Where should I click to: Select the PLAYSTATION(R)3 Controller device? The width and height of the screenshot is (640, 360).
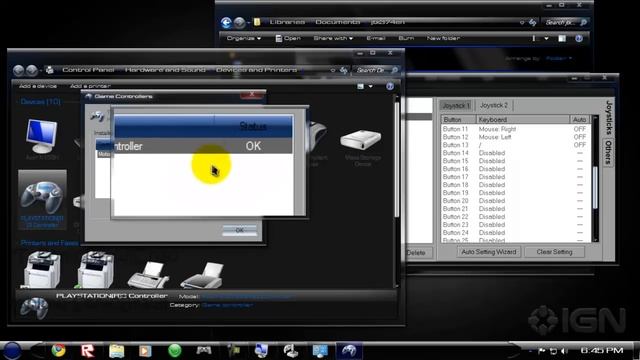coord(42,200)
